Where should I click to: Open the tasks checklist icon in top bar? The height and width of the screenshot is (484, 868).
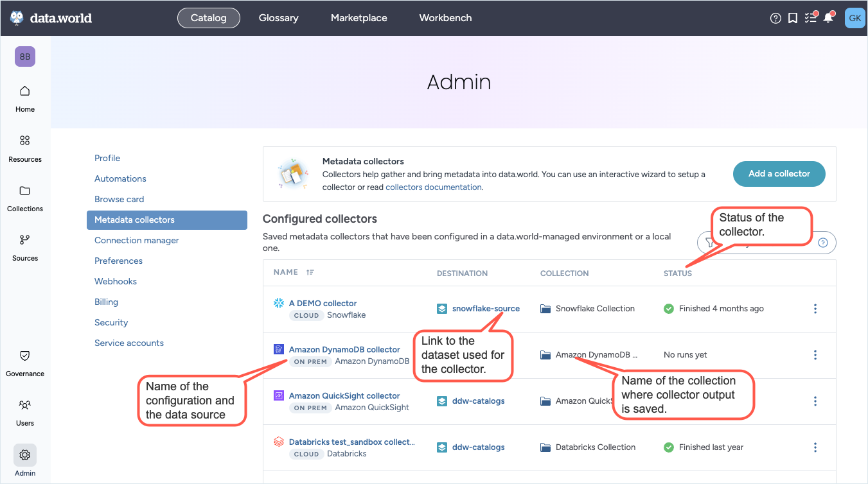(810, 18)
